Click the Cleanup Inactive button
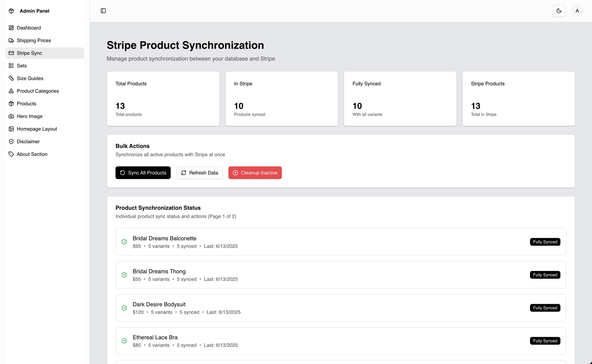Screen dimensions: 592x364 [x=255, y=173]
